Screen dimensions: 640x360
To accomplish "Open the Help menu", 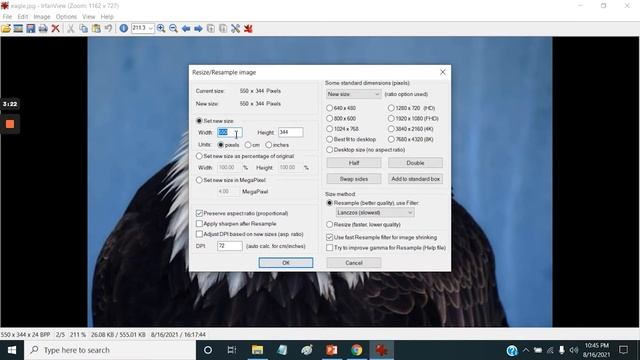I will click(x=107, y=17).
